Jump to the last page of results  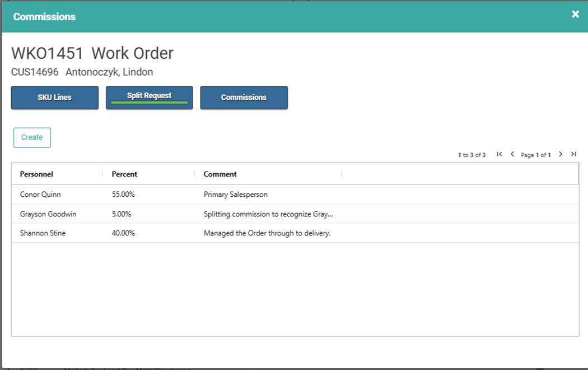click(573, 154)
